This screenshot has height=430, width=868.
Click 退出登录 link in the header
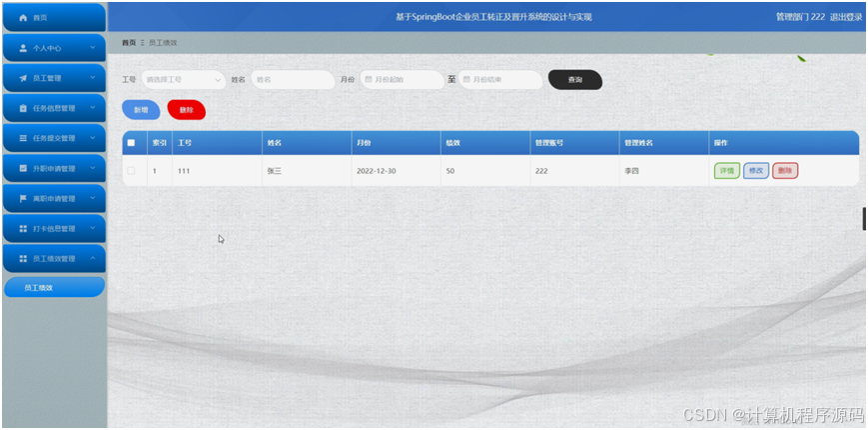coord(846,17)
